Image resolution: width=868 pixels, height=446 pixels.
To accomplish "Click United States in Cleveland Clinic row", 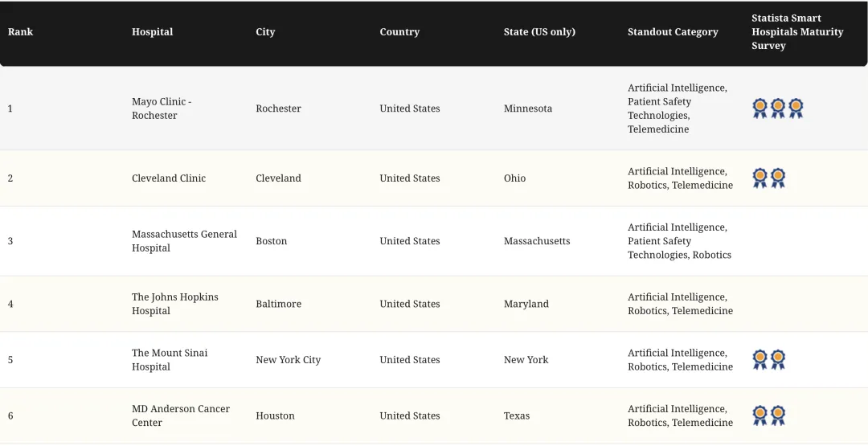I will click(410, 178).
